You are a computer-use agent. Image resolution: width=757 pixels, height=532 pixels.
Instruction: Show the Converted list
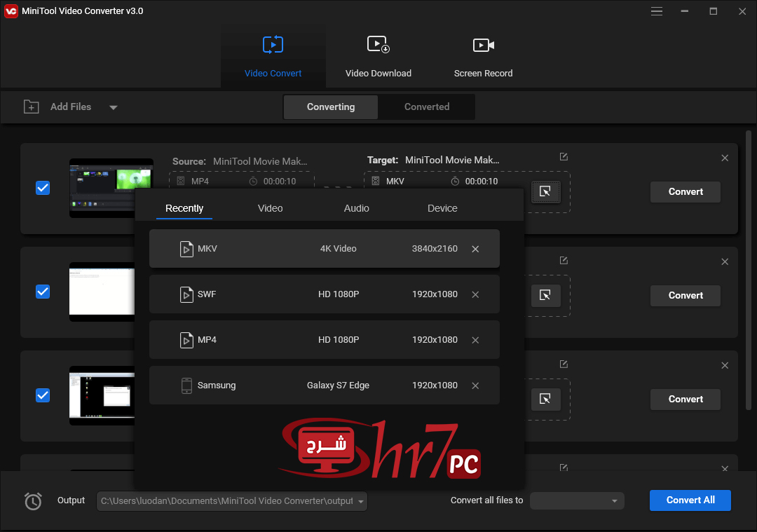click(426, 107)
